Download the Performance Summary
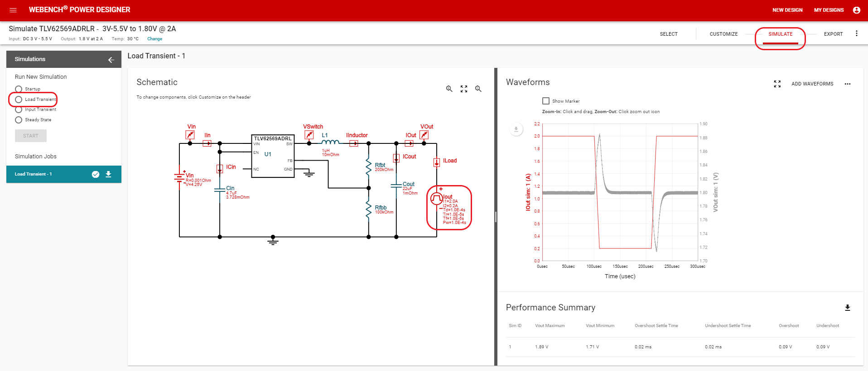The width and height of the screenshot is (868, 371). (x=848, y=308)
